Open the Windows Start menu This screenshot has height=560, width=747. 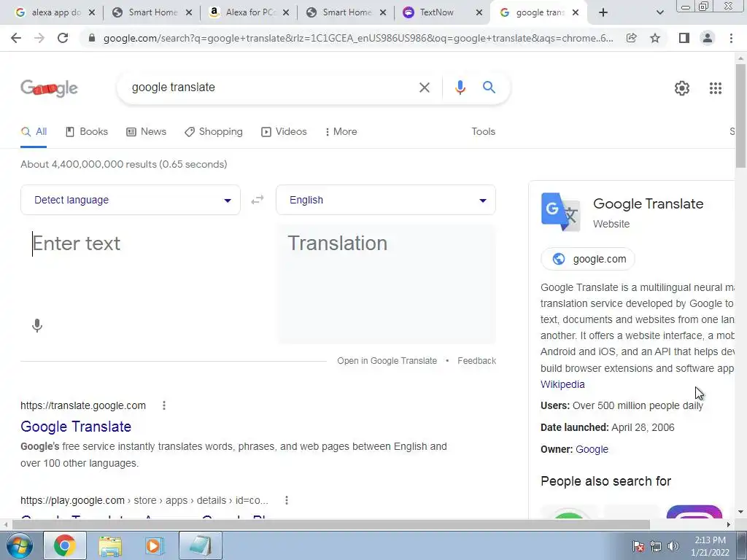[x=19, y=545]
